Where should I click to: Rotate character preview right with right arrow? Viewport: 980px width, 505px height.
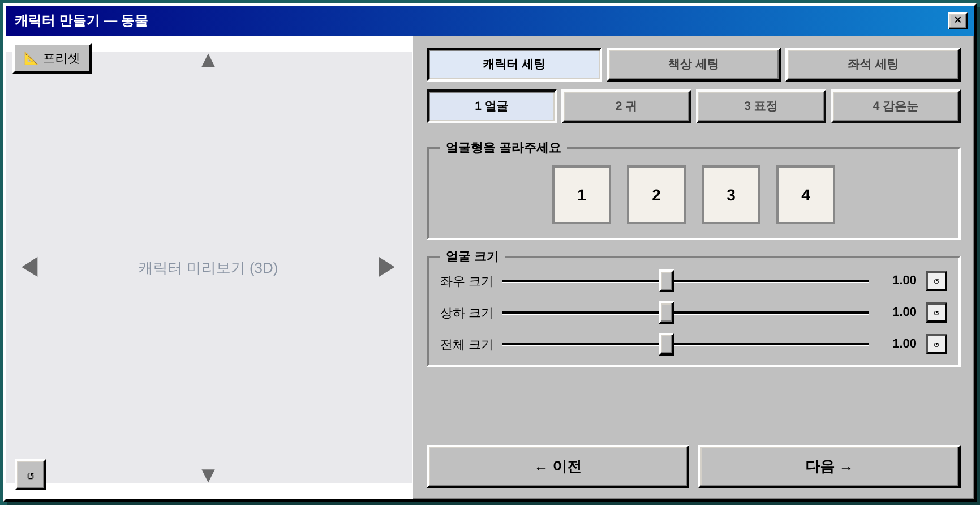click(386, 267)
